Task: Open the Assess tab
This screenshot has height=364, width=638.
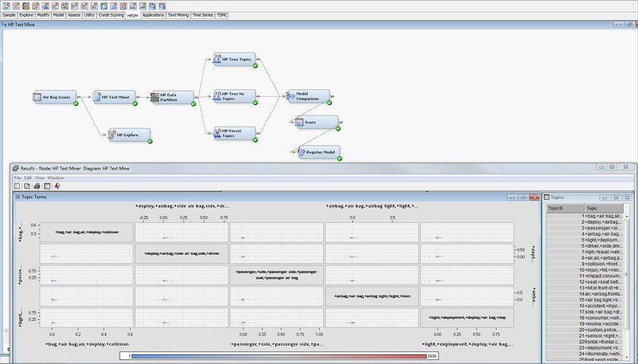Action: [x=73, y=15]
